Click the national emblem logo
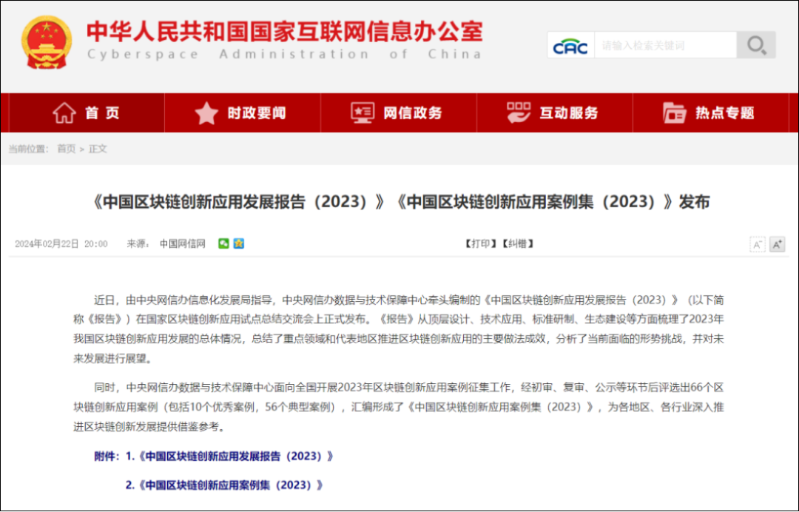 47,41
